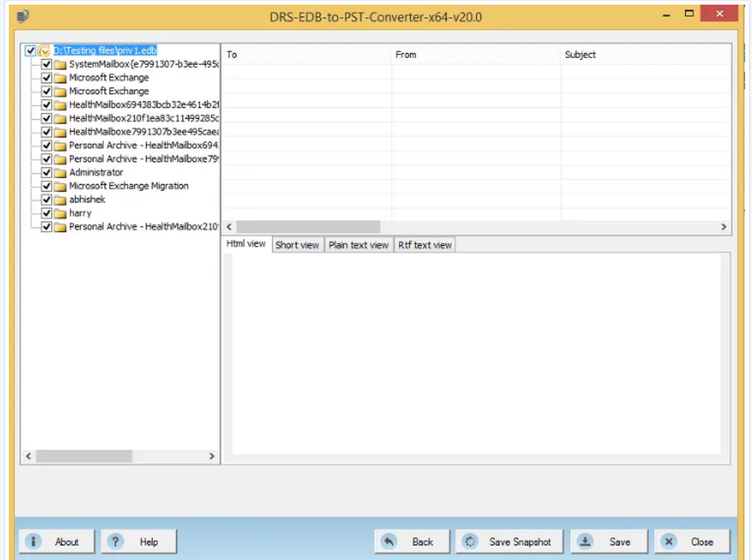
Task: Select the SystemMailbox{e7991307 label
Action: tap(144, 64)
